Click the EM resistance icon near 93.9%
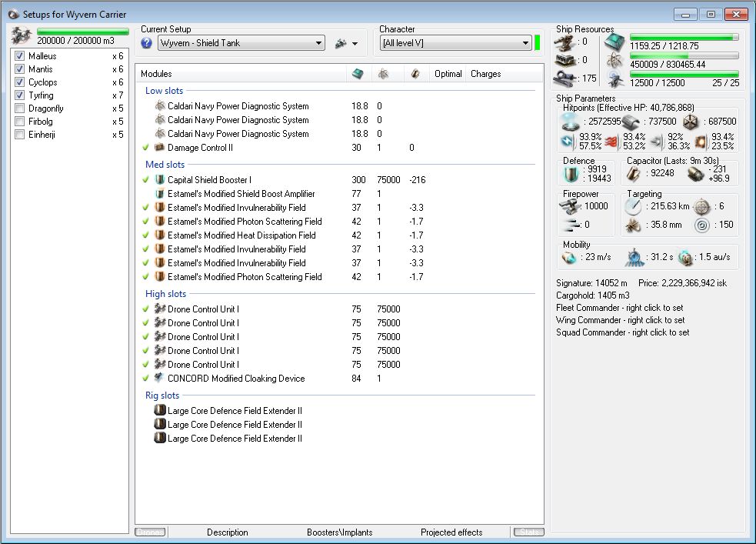Screen dimensions: 756x544 [568, 142]
